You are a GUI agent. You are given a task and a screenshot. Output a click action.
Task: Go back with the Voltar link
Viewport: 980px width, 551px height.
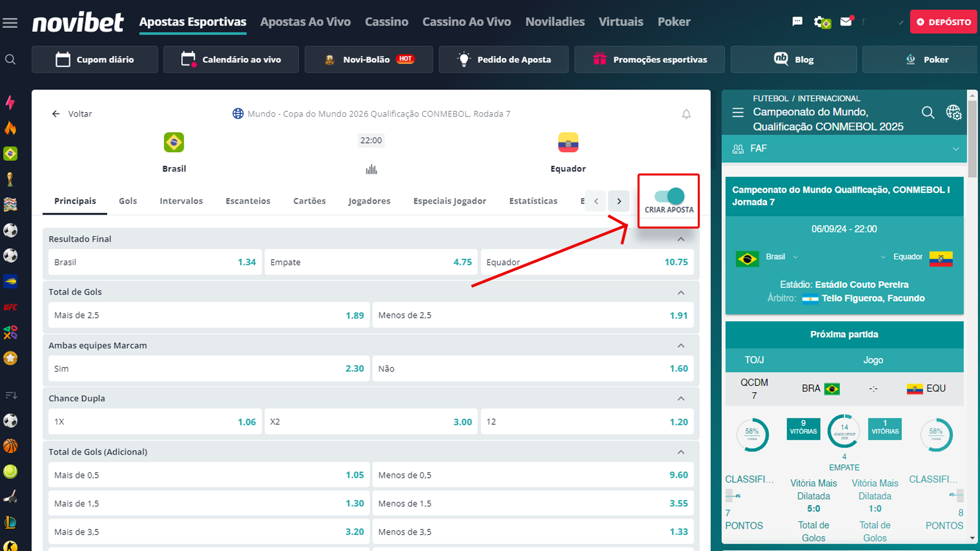pos(72,114)
